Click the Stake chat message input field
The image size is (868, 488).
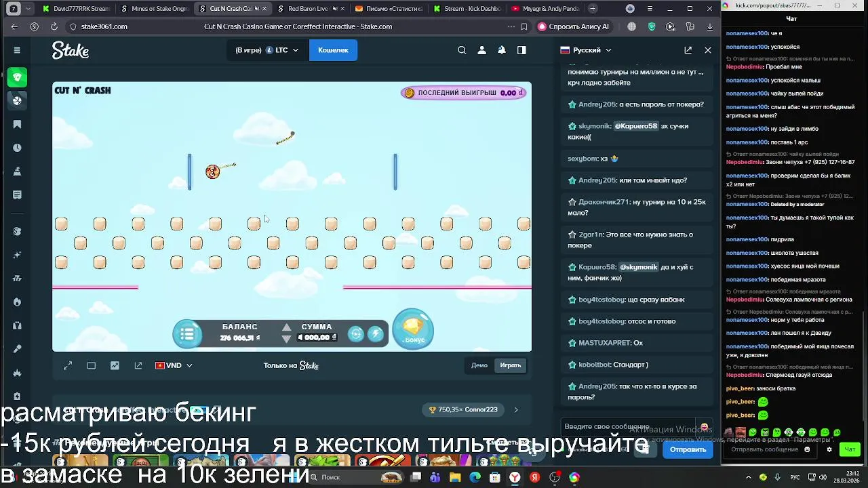tap(627, 427)
